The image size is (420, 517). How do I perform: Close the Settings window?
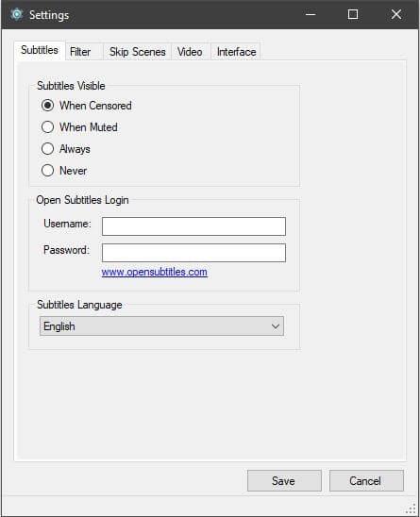tap(395, 14)
